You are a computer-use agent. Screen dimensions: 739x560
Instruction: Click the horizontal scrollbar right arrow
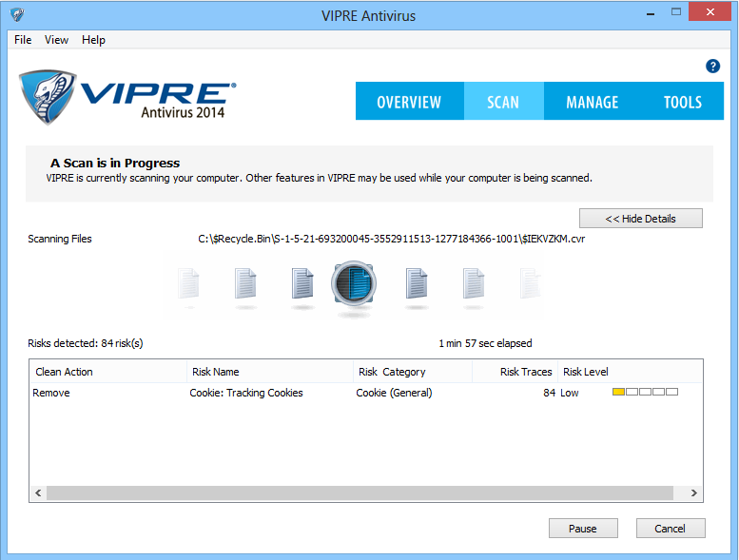pos(694,492)
